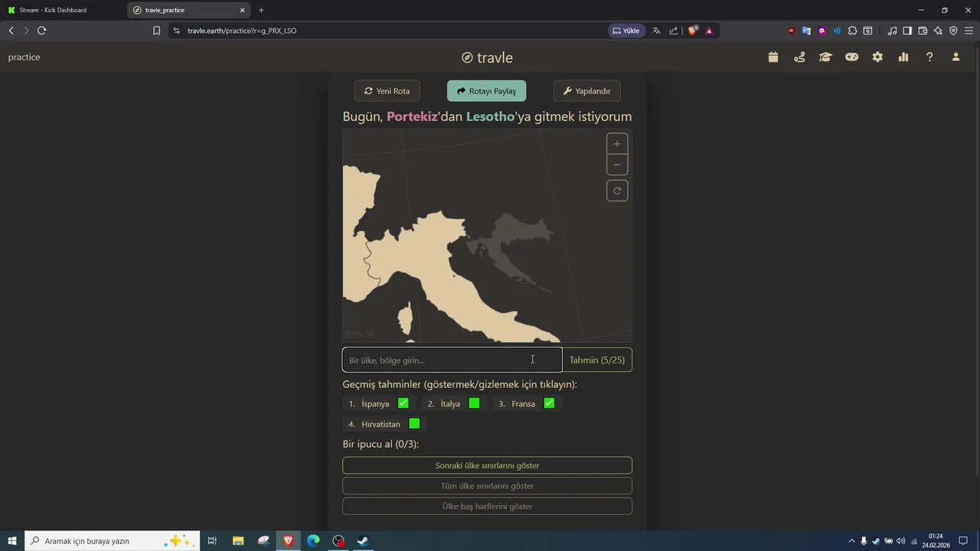The height and width of the screenshot is (551, 980).
Task: Open the Brave Leo AI sparkle icon
Action: pos(938,31)
